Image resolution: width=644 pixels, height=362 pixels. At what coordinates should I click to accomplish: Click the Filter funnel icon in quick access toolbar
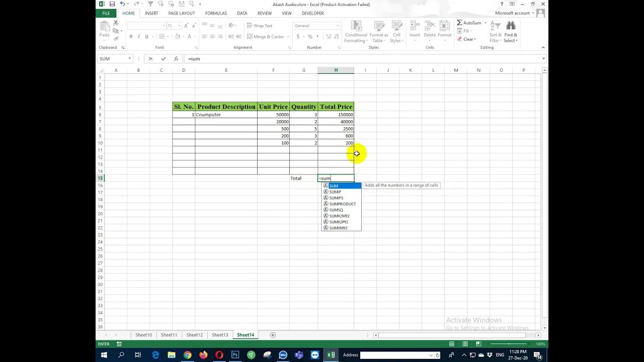tap(150, 4)
